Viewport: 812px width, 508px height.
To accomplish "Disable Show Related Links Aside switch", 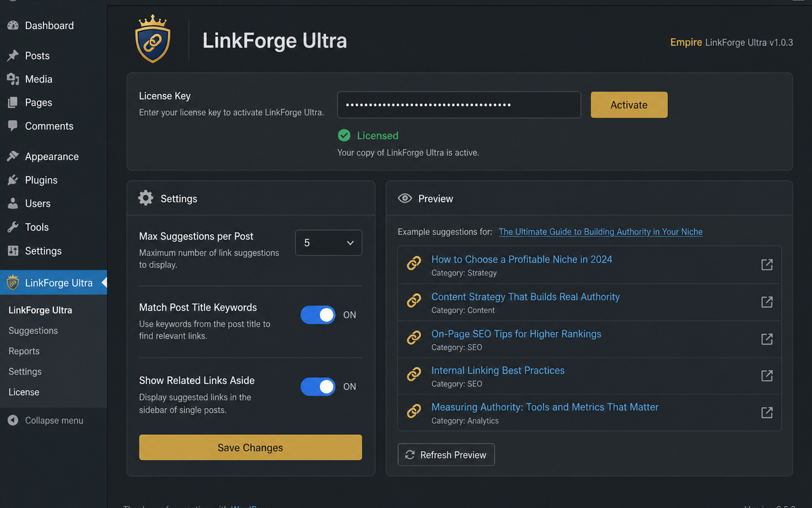I will tap(318, 387).
